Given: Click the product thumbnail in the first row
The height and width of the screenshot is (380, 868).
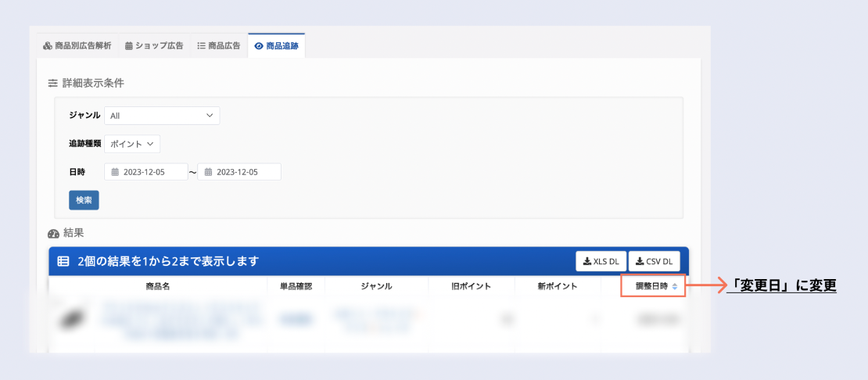Looking at the screenshot, I should pyautogui.click(x=72, y=319).
